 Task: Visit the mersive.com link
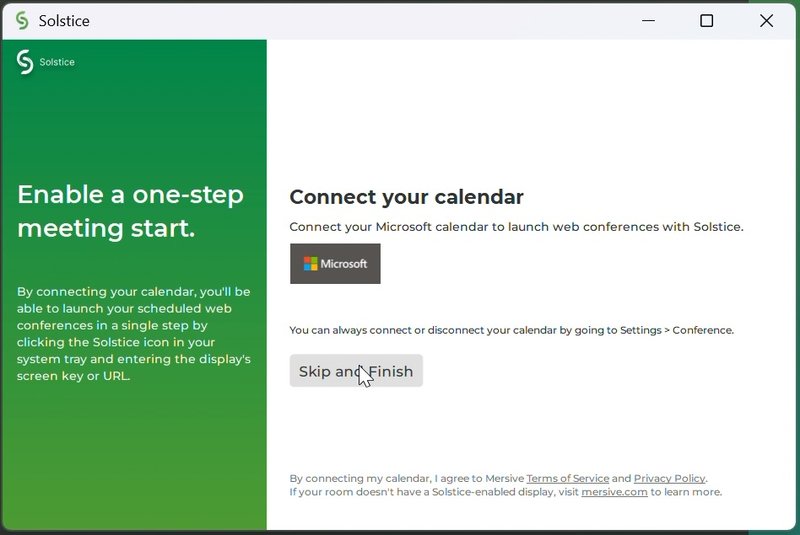point(614,492)
